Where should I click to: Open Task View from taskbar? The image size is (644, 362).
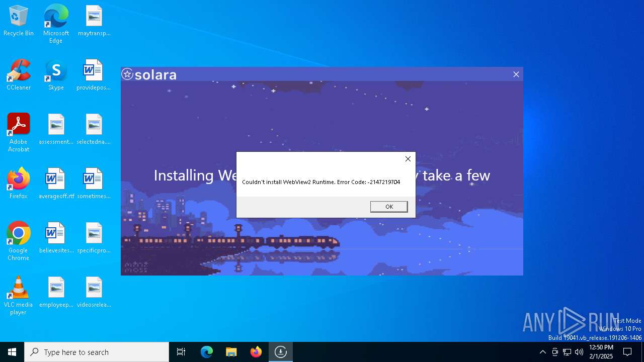coord(181,352)
